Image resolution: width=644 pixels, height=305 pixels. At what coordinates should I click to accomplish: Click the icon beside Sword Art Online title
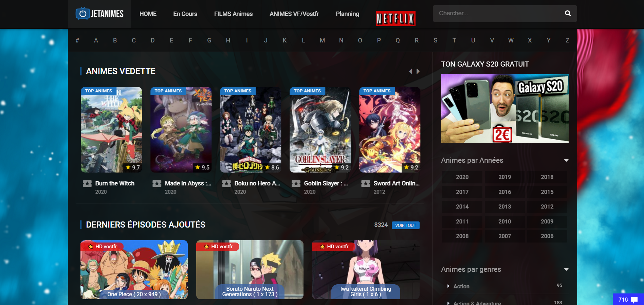tap(366, 184)
